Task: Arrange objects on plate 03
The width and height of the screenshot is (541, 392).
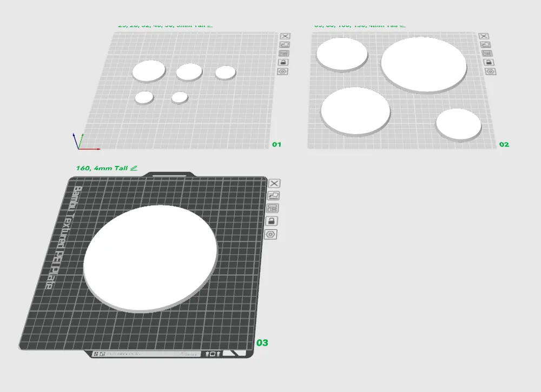Action: [273, 208]
